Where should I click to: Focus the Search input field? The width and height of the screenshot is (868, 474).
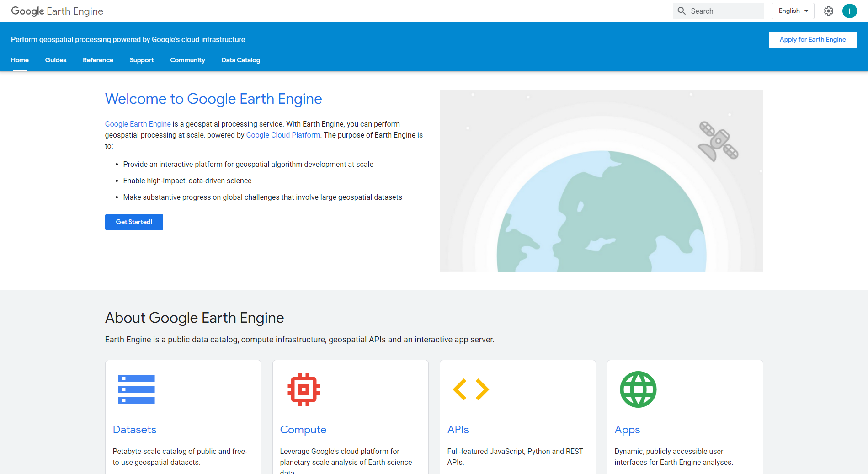(718, 11)
